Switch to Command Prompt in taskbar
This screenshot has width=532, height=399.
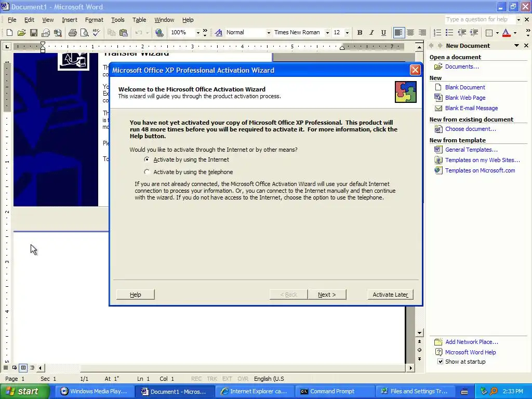pos(335,391)
